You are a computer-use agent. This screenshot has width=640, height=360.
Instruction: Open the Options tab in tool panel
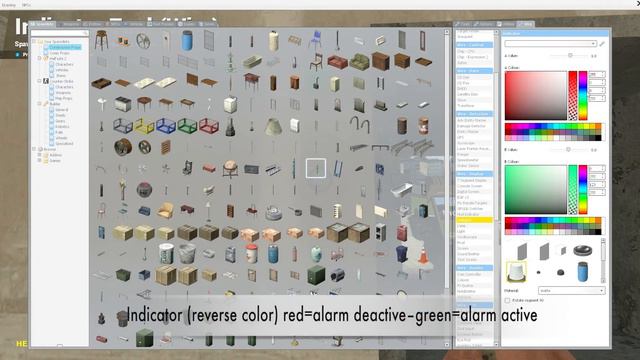click(x=484, y=24)
